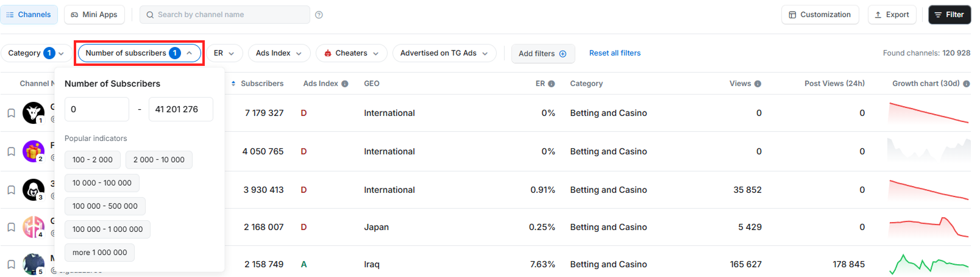Click the Export button
The width and height of the screenshot is (980, 277).
coord(892,15)
